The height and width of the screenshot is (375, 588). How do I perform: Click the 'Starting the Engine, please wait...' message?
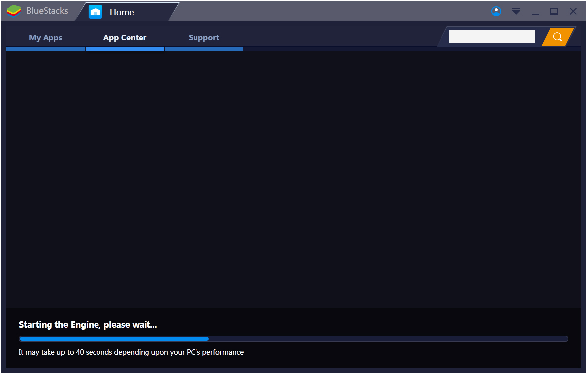click(x=88, y=325)
